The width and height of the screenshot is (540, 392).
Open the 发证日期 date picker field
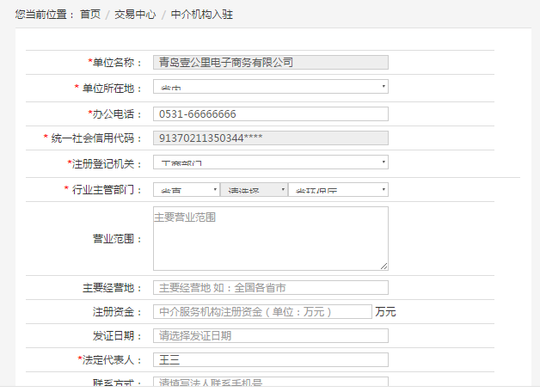270,336
